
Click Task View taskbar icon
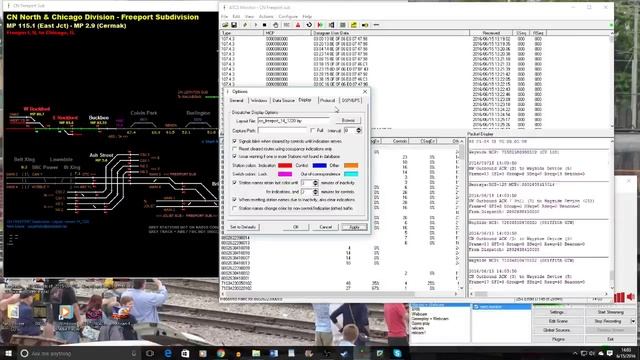150,353
